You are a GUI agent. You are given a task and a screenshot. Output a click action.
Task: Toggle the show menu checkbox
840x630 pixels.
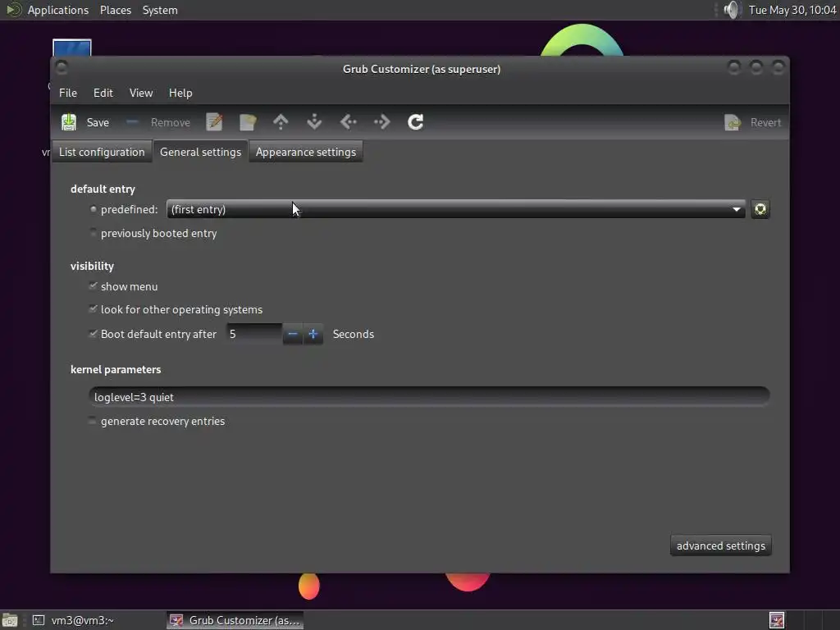(94, 286)
